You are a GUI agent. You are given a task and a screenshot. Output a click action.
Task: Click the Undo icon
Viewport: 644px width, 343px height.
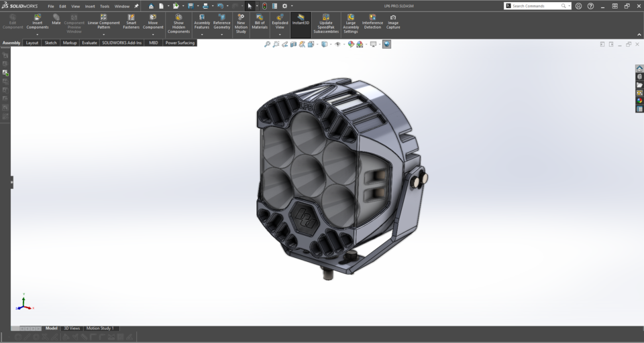click(x=220, y=6)
